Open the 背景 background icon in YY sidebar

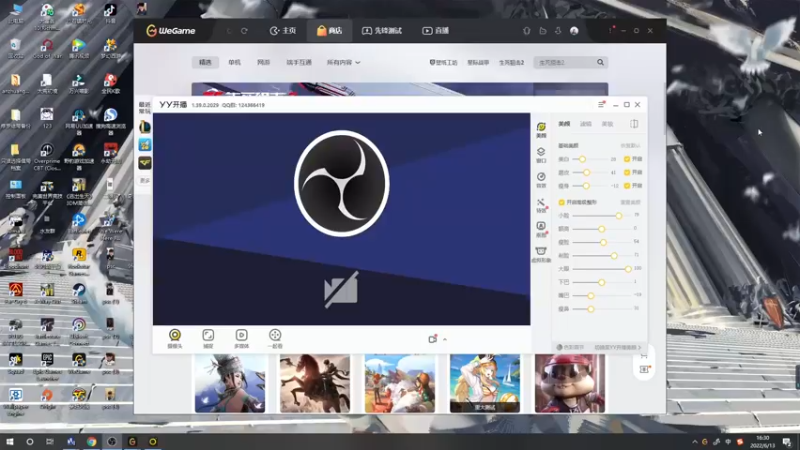pos(541,180)
